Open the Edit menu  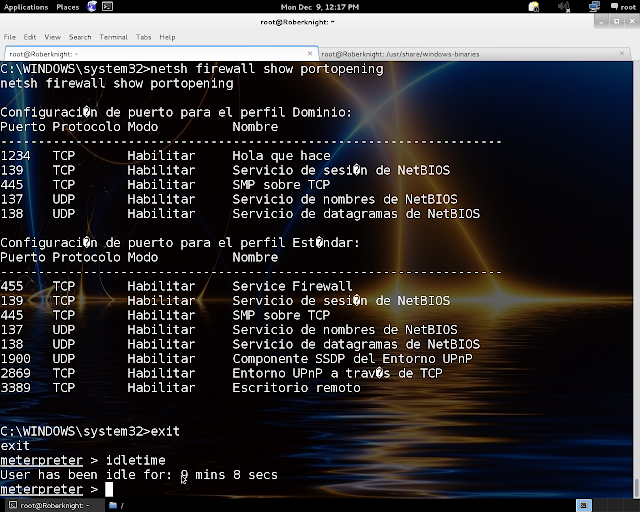[30, 37]
